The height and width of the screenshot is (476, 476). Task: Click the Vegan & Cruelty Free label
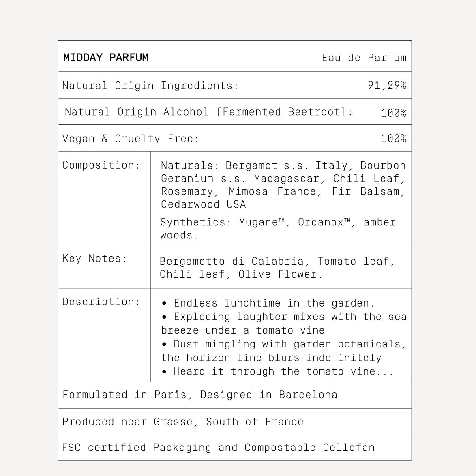click(x=131, y=138)
